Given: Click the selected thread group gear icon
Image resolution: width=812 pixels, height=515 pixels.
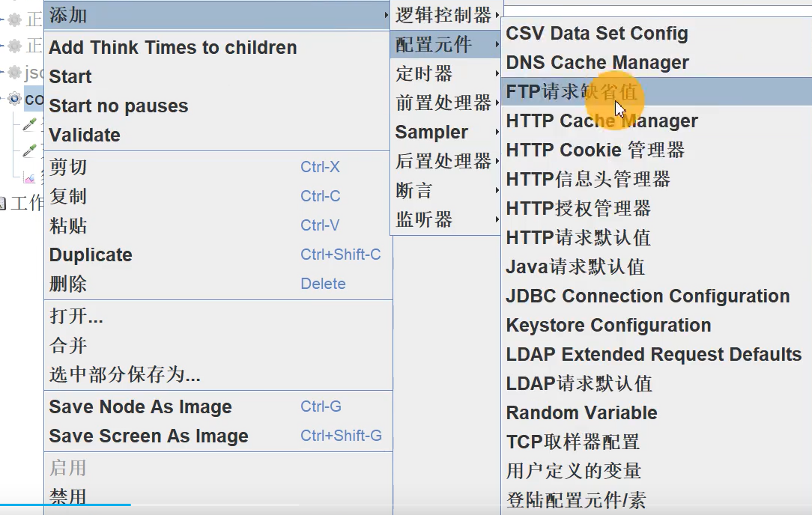Looking at the screenshot, I should coord(14,98).
